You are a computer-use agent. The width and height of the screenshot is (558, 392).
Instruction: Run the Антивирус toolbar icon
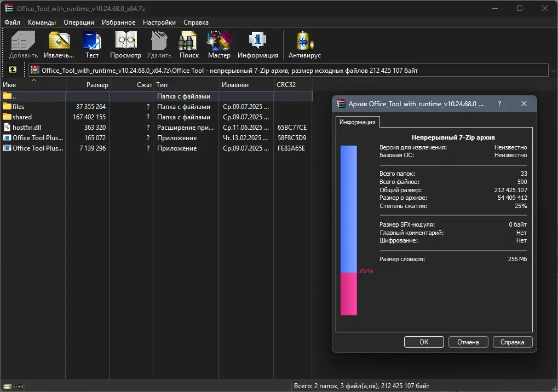point(304,44)
